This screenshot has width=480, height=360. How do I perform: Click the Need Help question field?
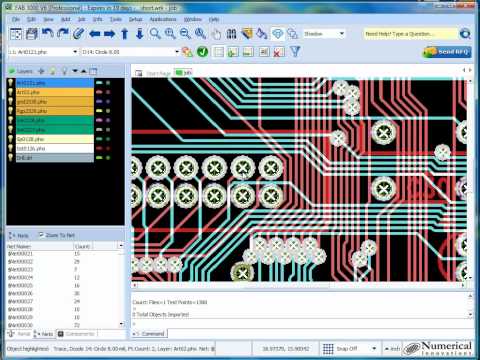410,34
